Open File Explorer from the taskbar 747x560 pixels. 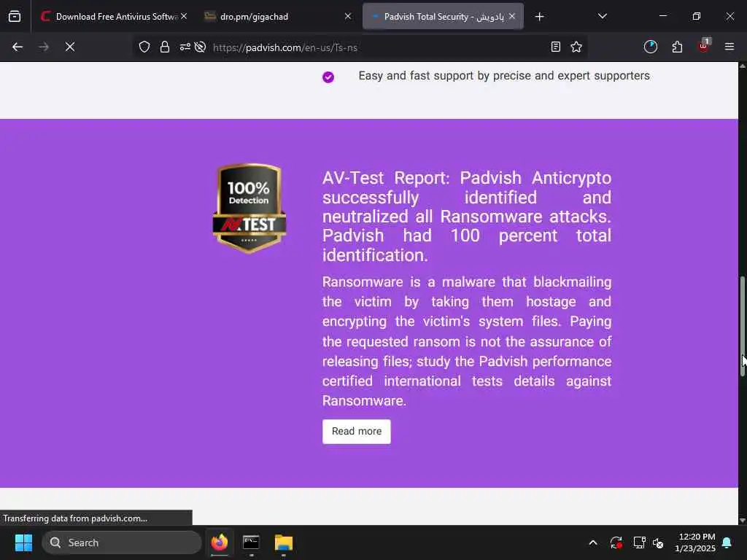[284, 542]
